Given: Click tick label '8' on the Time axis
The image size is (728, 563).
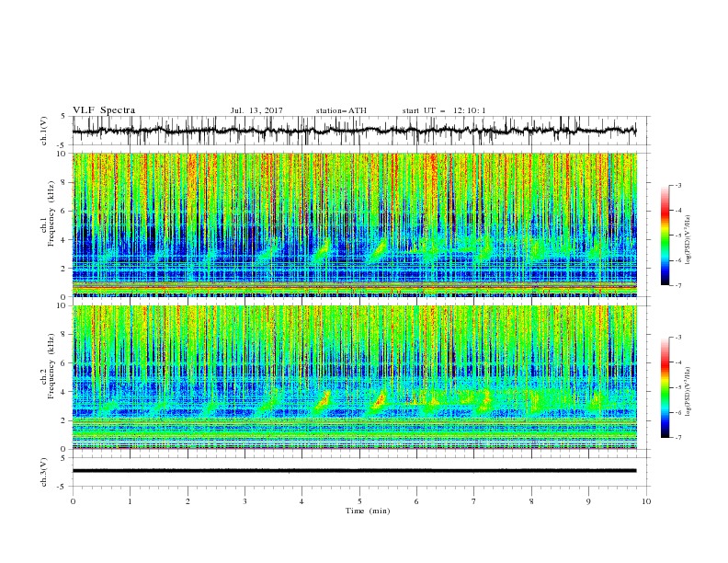Looking at the screenshot, I should (531, 501).
